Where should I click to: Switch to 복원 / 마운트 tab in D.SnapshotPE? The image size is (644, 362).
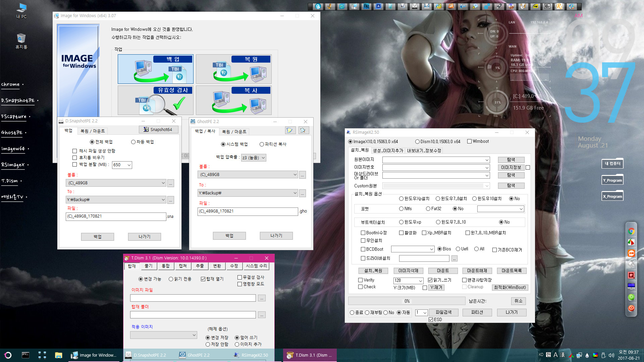(93, 131)
